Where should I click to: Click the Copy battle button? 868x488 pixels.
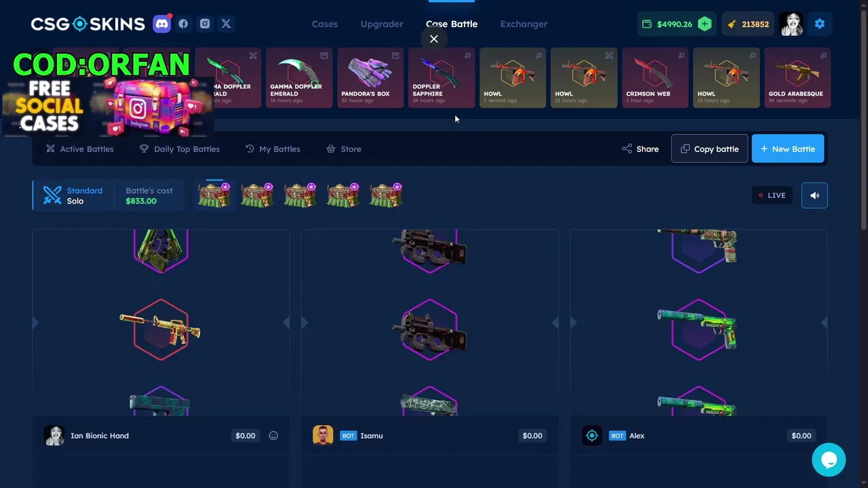click(709, 148)
